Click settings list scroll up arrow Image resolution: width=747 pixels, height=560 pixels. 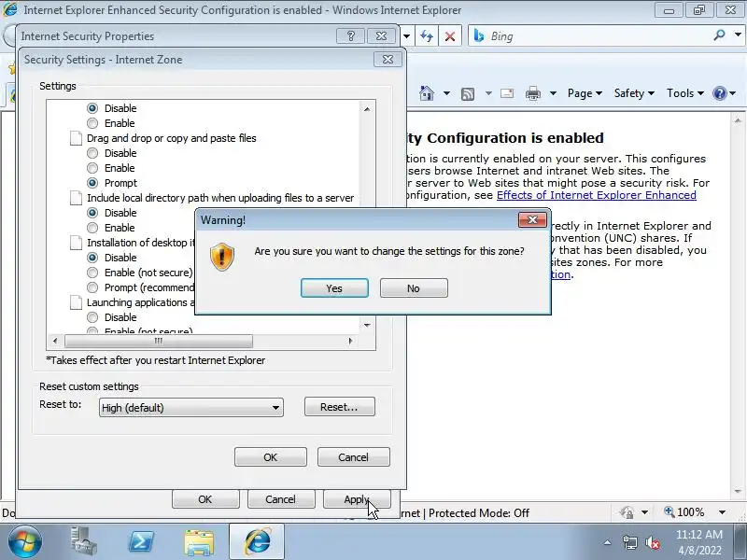pos(367,109)
